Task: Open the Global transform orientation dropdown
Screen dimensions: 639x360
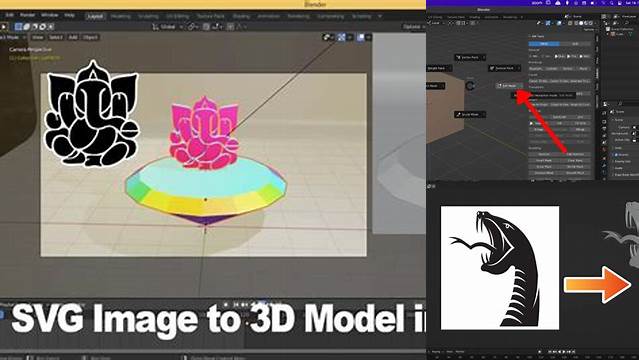Action: pos(168,27)
